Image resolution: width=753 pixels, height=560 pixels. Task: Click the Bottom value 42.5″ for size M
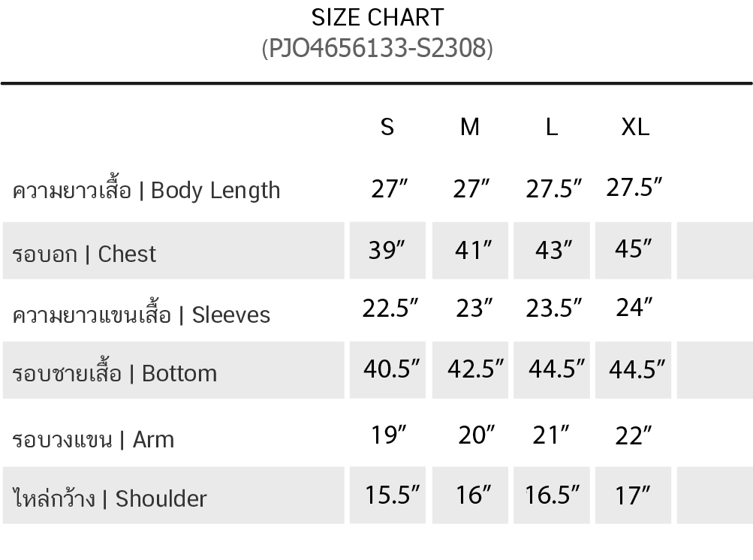[475, 369]
